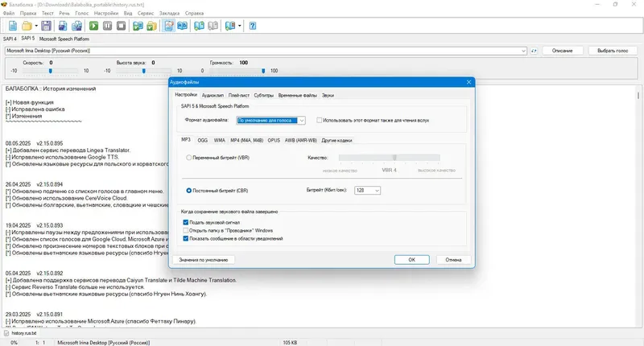Click the OK button in the dialog
This screenshot has height=346, width=644.
(411, 260)
